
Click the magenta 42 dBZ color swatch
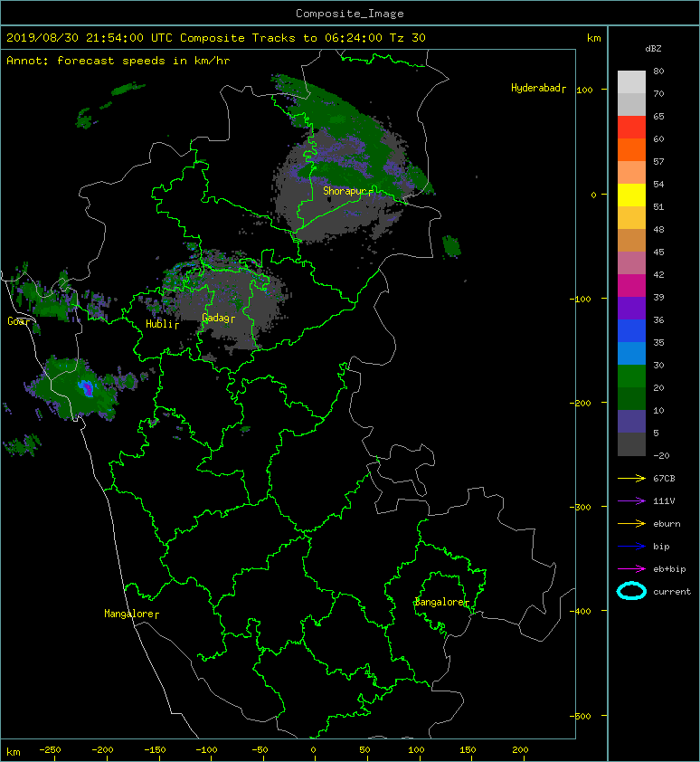click(631, 286)
